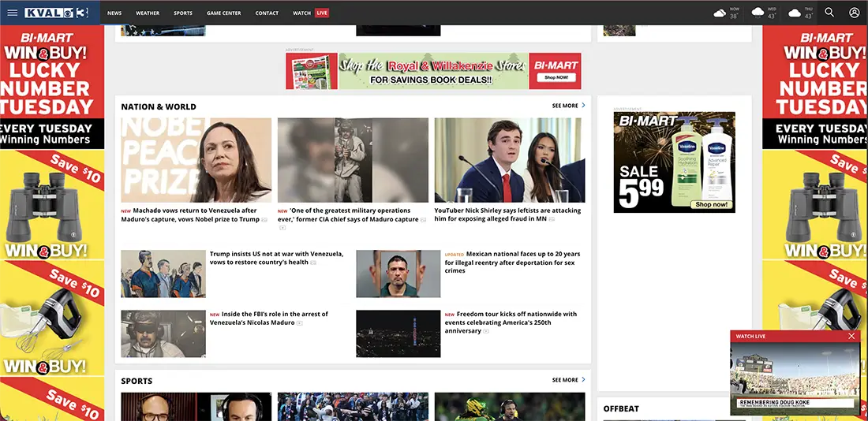Screen dimensions: 868x421
Task: Click the LIVE badge beside Watch
Action: tap(322, 13)
